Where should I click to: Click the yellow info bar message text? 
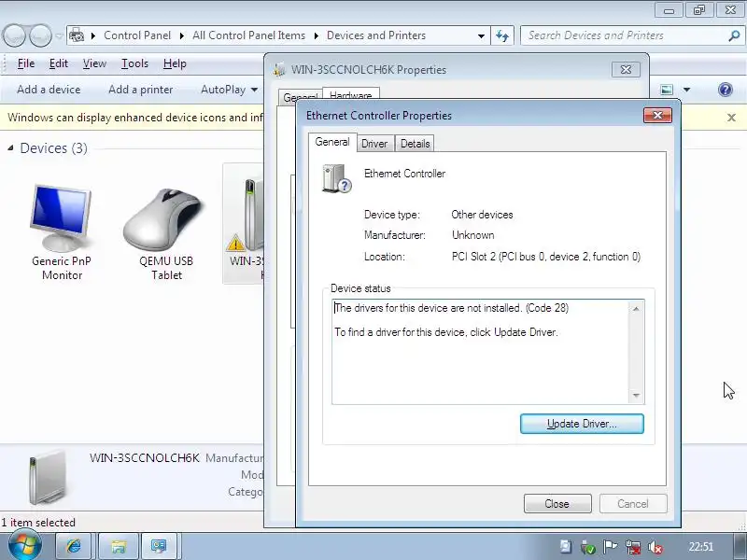[134, 118]
